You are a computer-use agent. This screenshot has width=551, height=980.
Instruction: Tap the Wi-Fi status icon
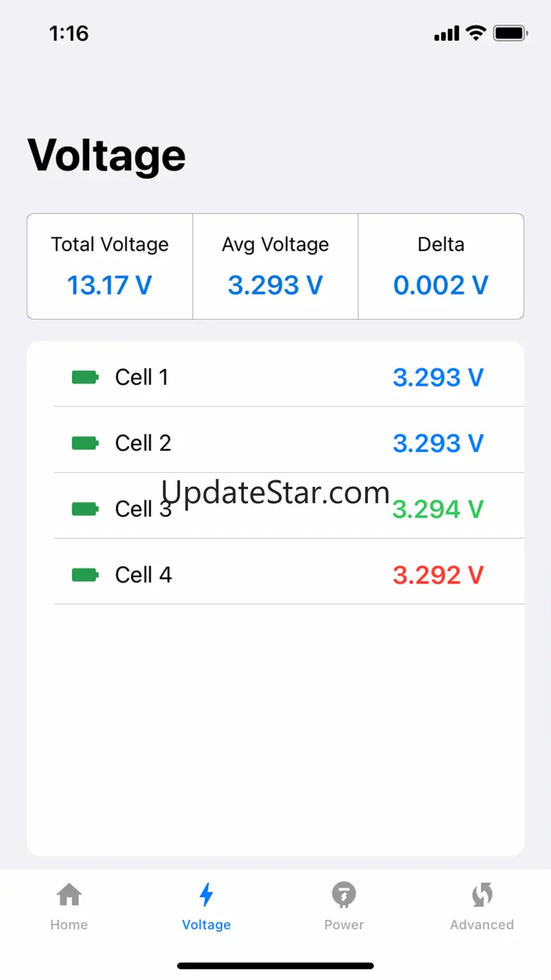pyautogui.click(x=476, y=33)
